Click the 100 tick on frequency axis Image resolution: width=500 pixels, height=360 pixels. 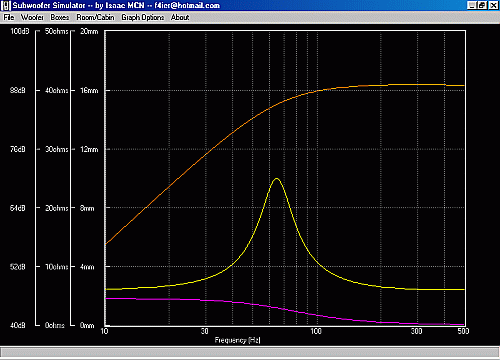pyautogui.click(x=316, y=331)
